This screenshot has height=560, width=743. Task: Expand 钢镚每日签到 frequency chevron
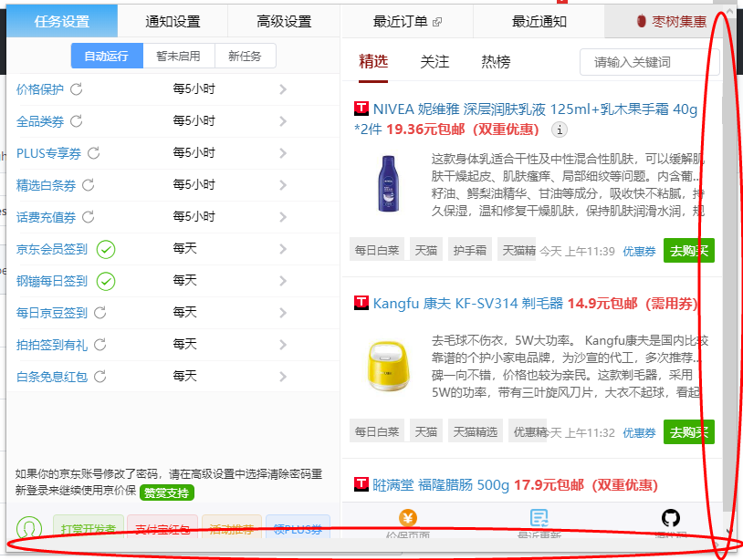[x=283, y=281]
